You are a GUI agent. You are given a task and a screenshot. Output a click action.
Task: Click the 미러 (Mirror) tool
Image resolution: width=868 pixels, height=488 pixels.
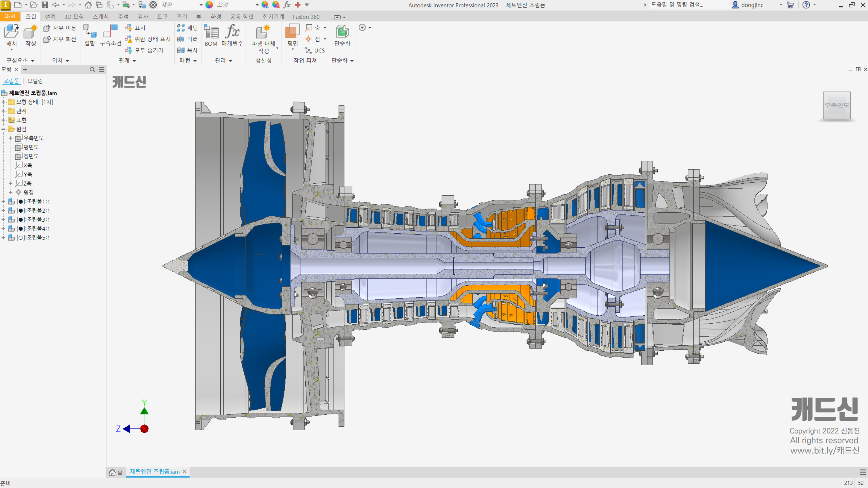187,39
